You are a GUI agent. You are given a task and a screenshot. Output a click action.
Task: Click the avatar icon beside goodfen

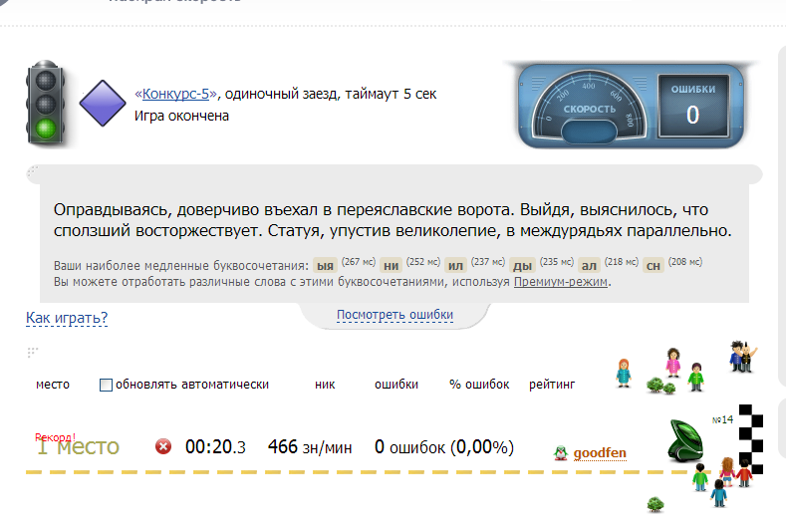(x=561, y=453)
